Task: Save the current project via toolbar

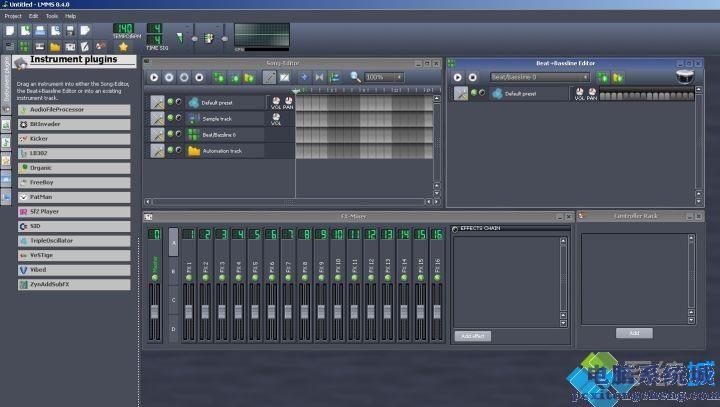Action: [x=70, y=31]
